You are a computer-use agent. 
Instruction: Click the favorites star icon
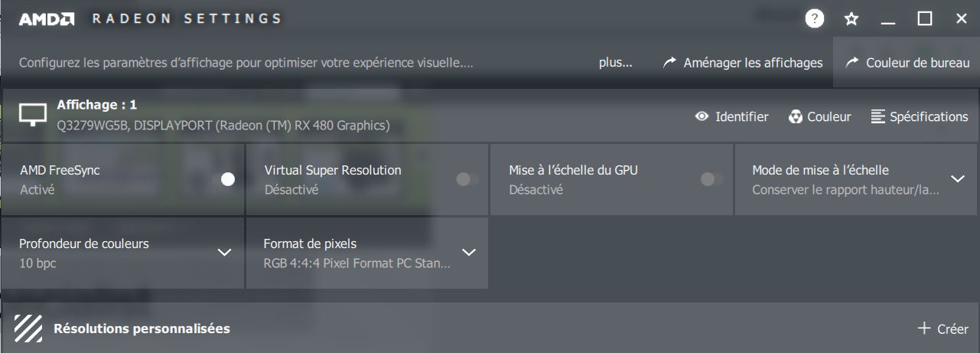tap(851, 19)
